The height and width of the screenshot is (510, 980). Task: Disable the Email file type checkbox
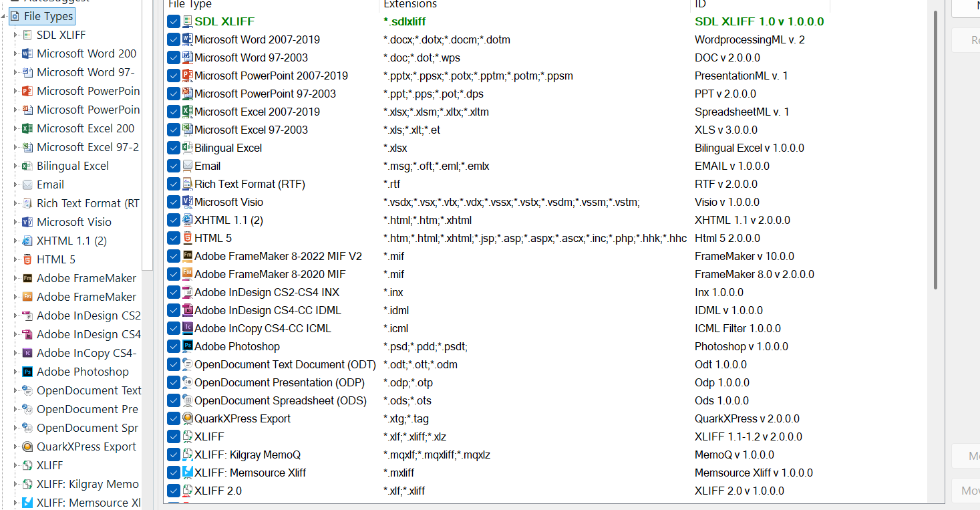tap(173, 165)
